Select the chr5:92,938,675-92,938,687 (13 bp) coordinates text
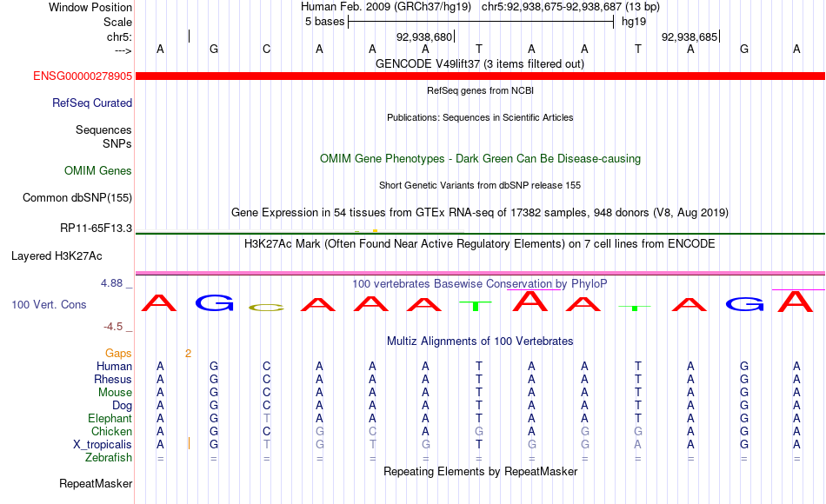Screen dimensions: 826x504 click(x=570, y=7)
